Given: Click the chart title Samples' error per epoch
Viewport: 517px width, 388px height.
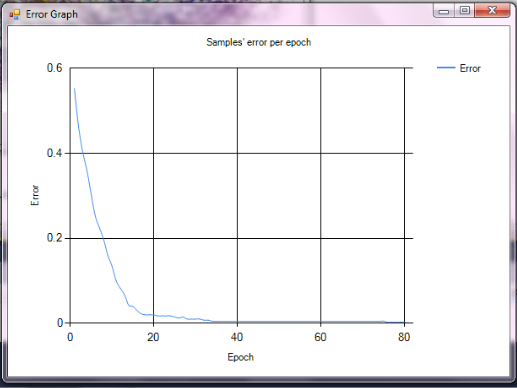Looking at the screenshot, I should [x=258, y=42].
